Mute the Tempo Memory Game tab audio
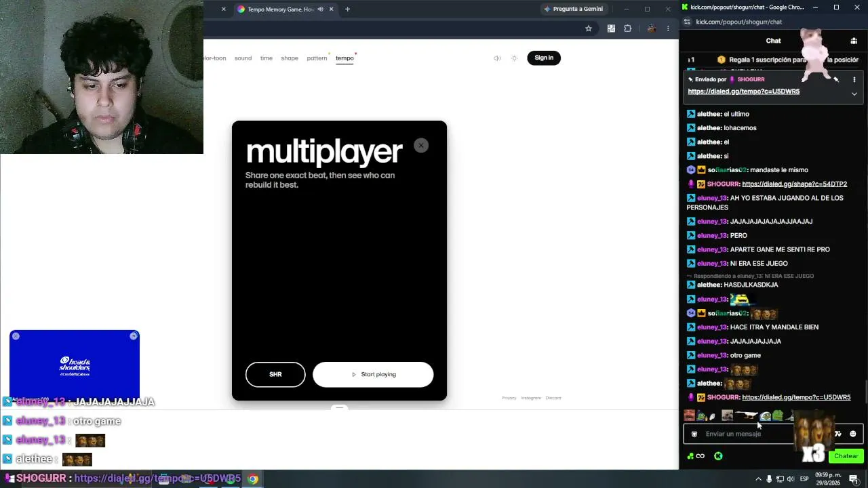This screenshot has height=488, width=868. point(320,9)
